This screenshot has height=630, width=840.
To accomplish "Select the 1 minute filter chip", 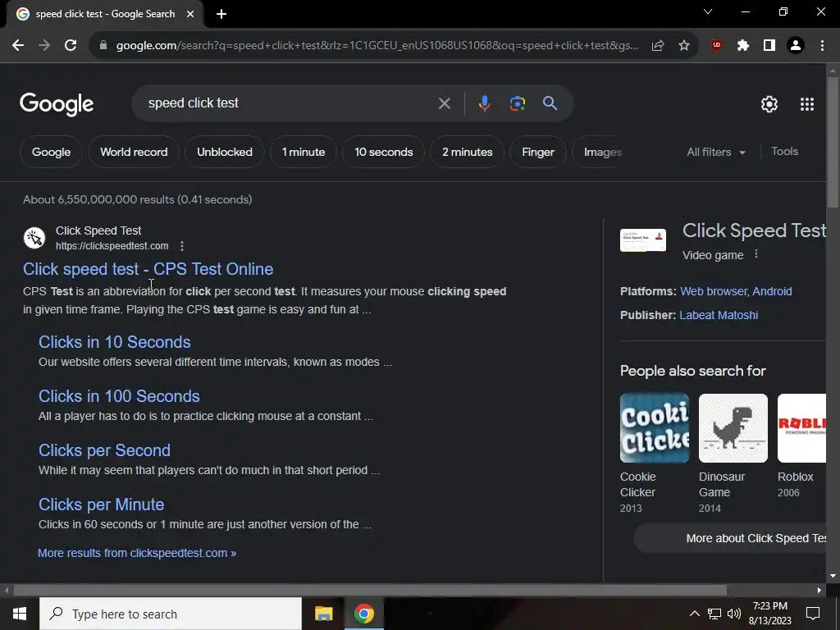I will click(x=304, y=152).
